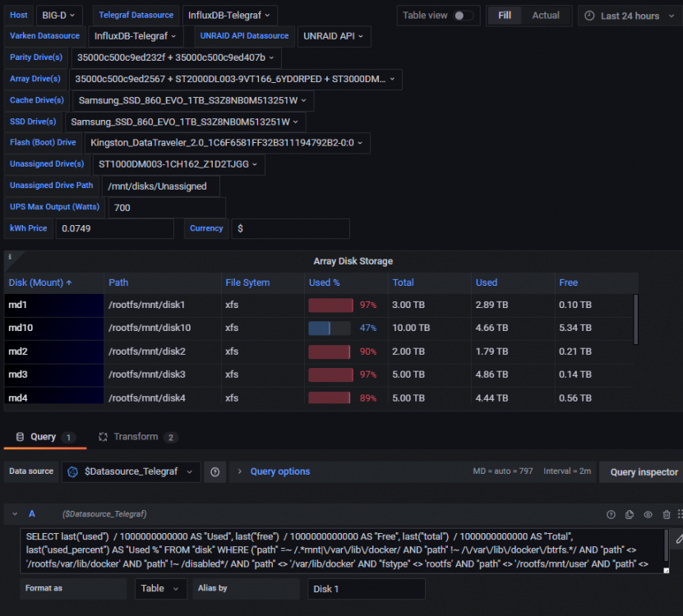The height and width of the screenshot is (616, 683).
Task: Open the $Datasource_Telegraf data source selector
Action: 131,472
